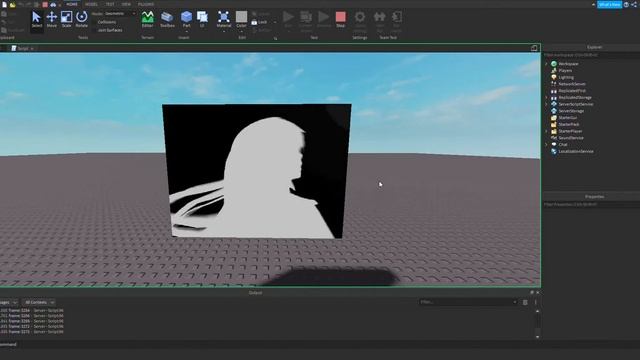Open the UI insert tool
The width and height of the screenshot is (640, 360).
click(x=202, y=19)
